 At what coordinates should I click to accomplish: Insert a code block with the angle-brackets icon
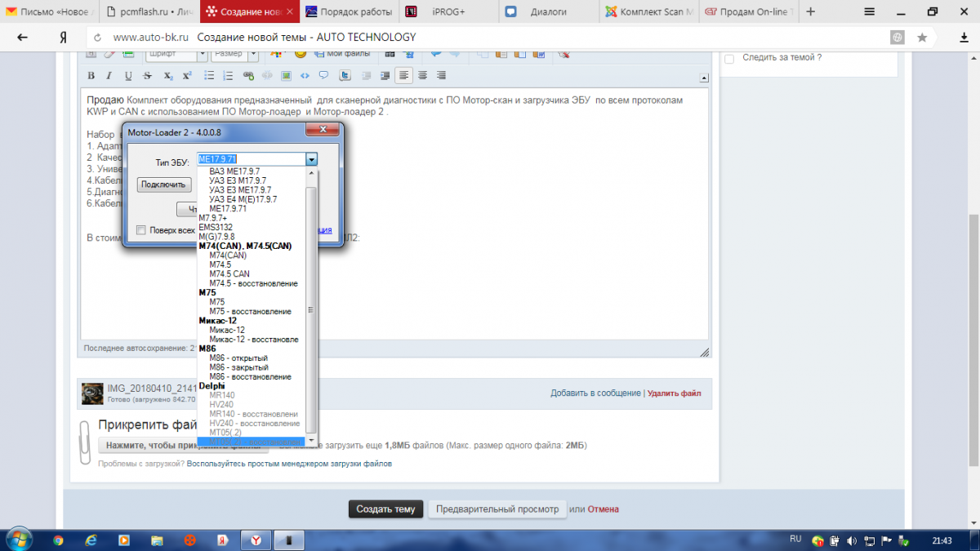[x=305, y=76]
